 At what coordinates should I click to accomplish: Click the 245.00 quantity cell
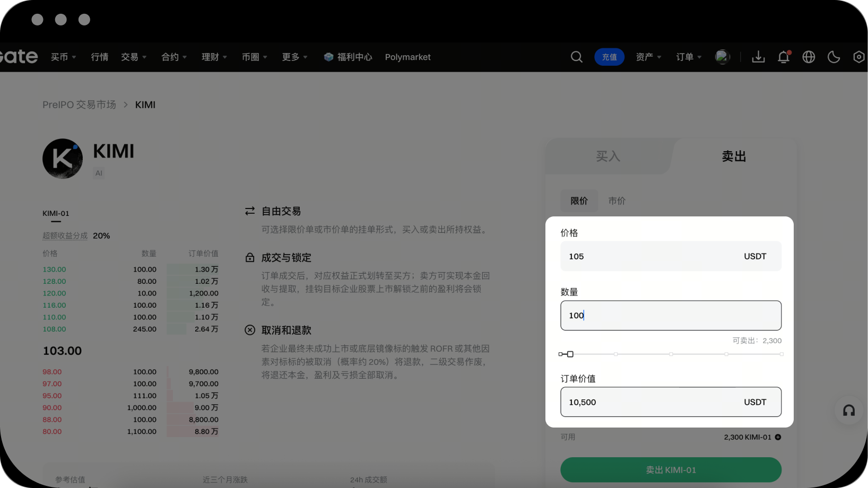[145, 329]
